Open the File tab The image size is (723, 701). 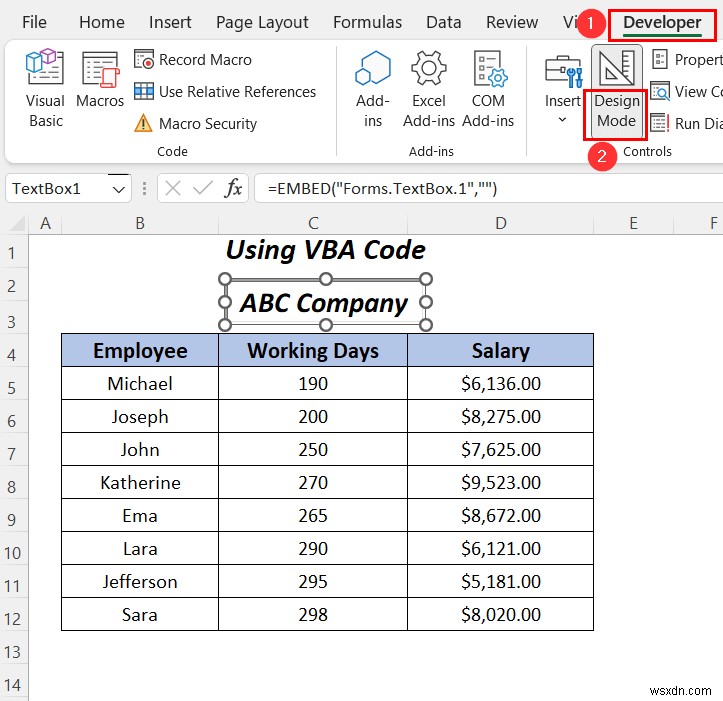pyautogui.click(x=34, y=22)
